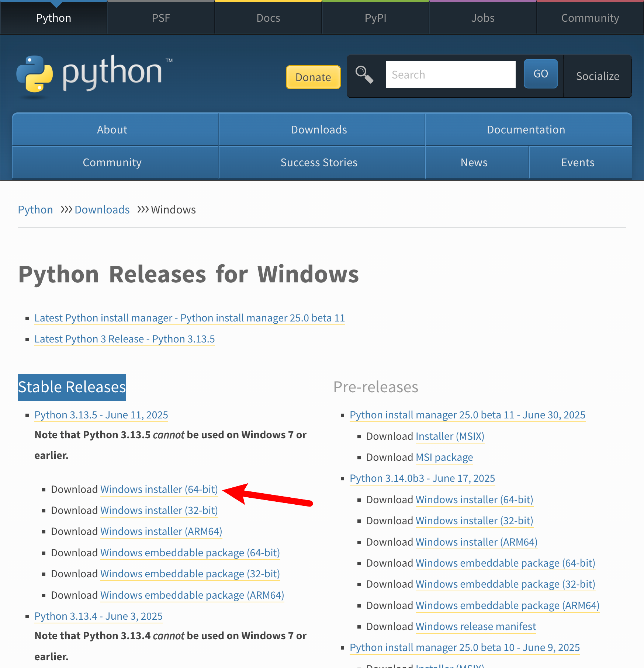
Task: Download 3.14.0b3 Windows installer (64-bit)
Action: pos(474,500)
